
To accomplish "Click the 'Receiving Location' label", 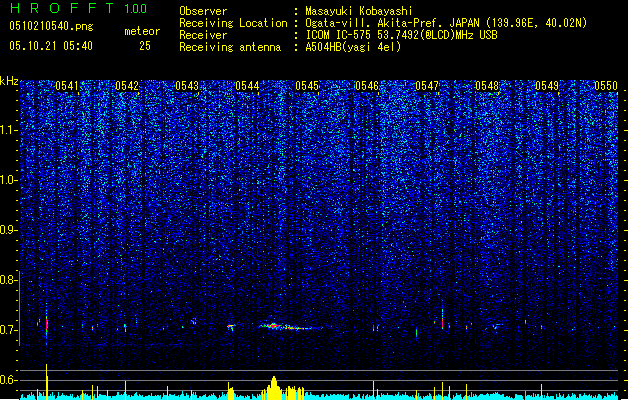I will coord(233,23).
